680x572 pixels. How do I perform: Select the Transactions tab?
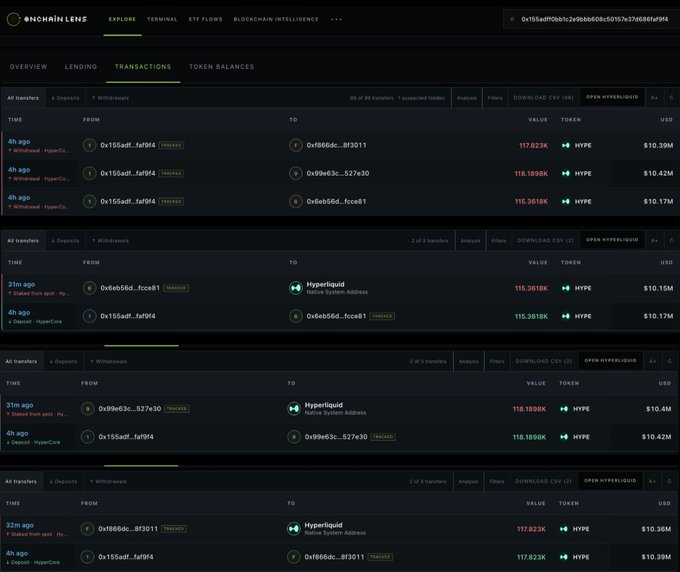[x=143, y=67]
